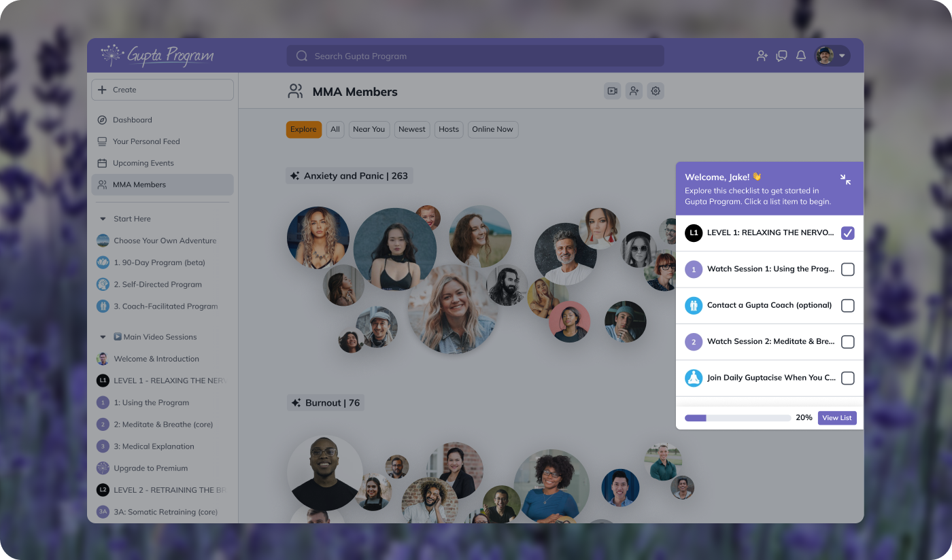Open the chat messages icon in top bar
The width and height of the screenshot is (952, 560).
click(782, 56)
